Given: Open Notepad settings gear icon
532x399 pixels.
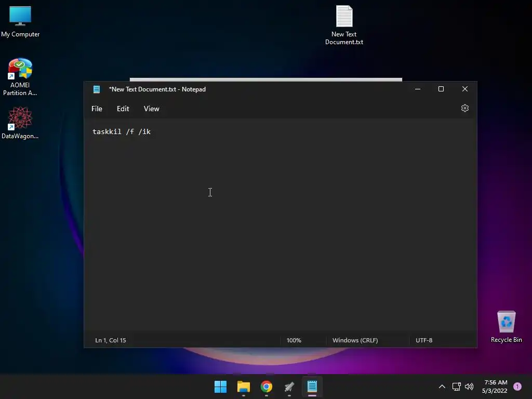Looking at the screenshot, I should click(465, 108).
